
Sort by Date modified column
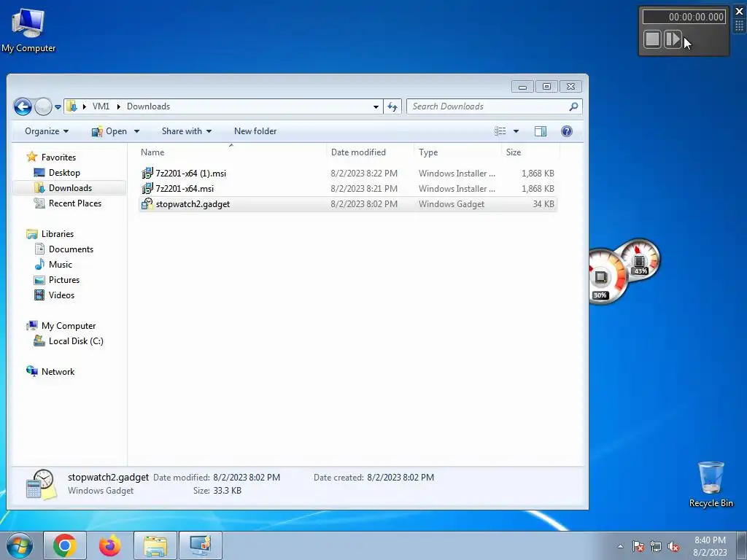[370, 152]
